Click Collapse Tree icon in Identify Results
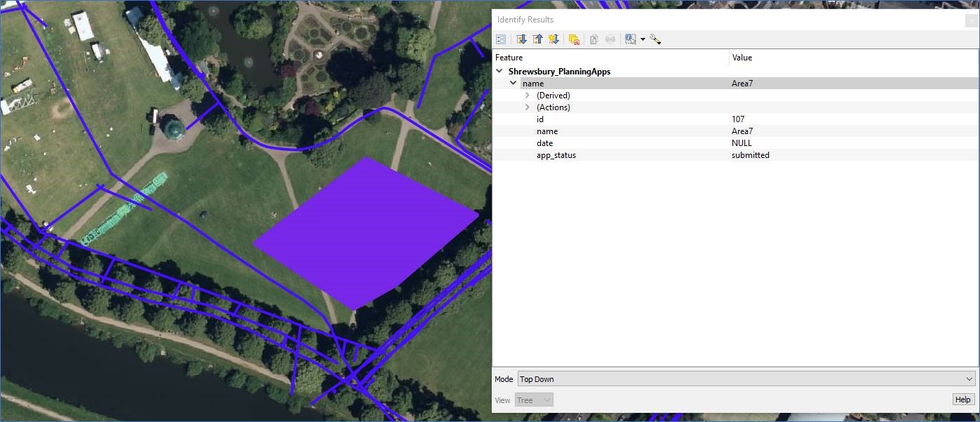980x422 pixels. (537, 39)
